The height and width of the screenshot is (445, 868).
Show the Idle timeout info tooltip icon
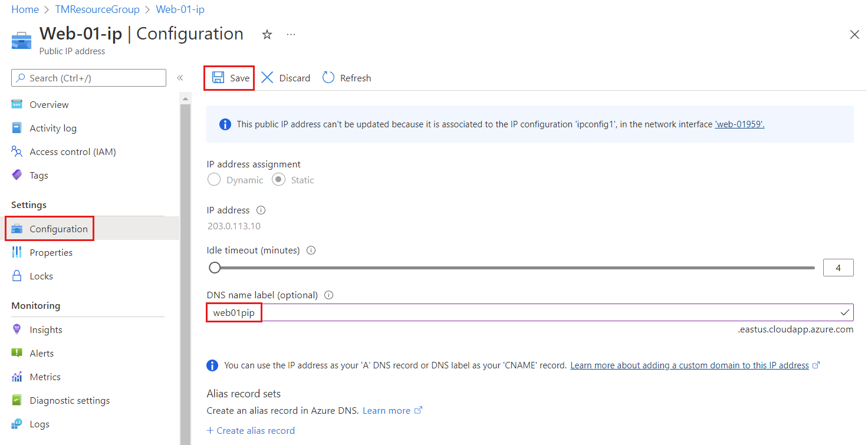click(x=311, y=250)
